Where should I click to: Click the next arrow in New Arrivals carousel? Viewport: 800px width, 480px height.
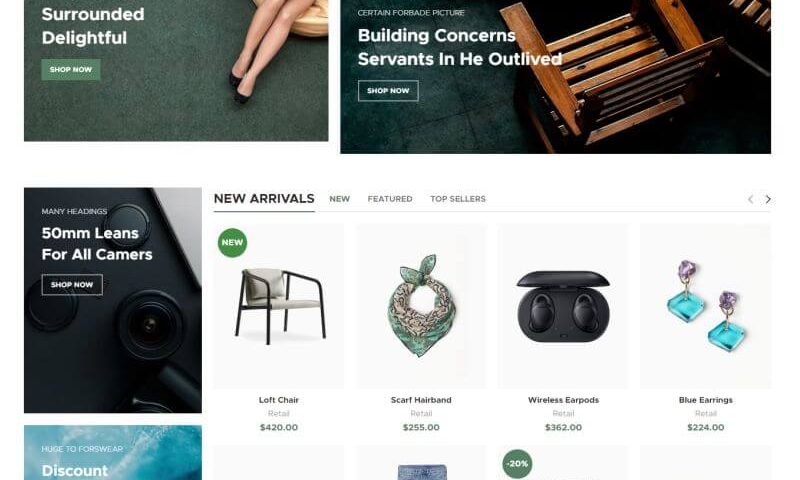point(768,199)
